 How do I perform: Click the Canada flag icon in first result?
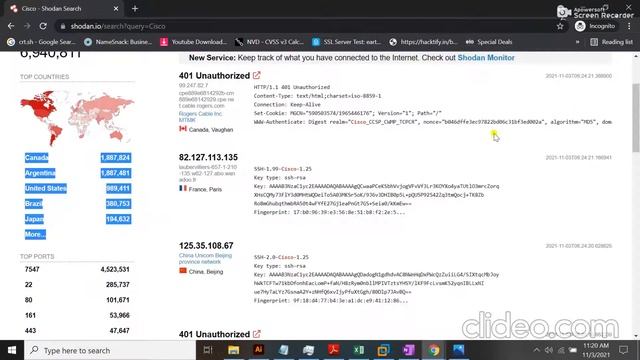click(x=183, y=129)
